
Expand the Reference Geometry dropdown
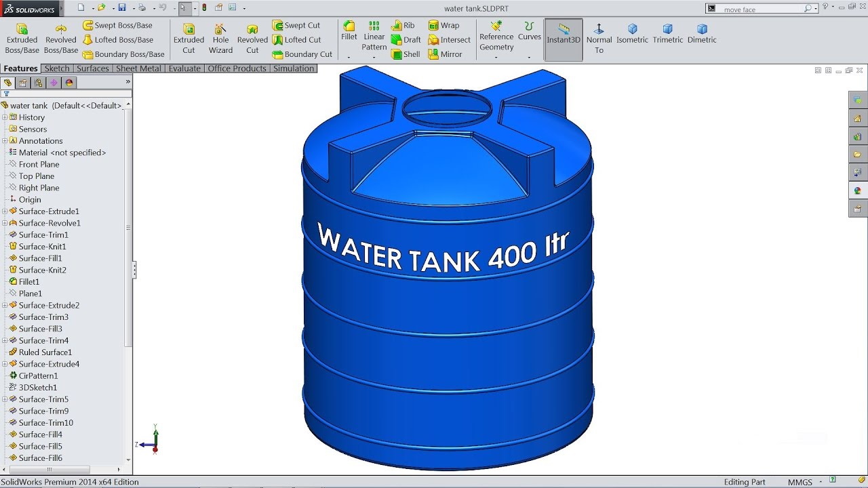coord(496,58)
